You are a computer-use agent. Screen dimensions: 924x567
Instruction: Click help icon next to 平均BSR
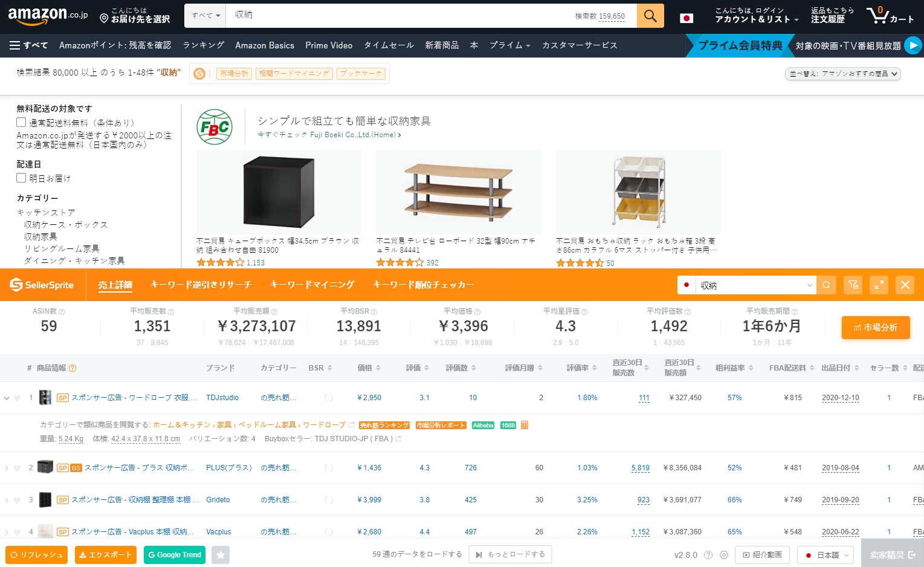374,312
